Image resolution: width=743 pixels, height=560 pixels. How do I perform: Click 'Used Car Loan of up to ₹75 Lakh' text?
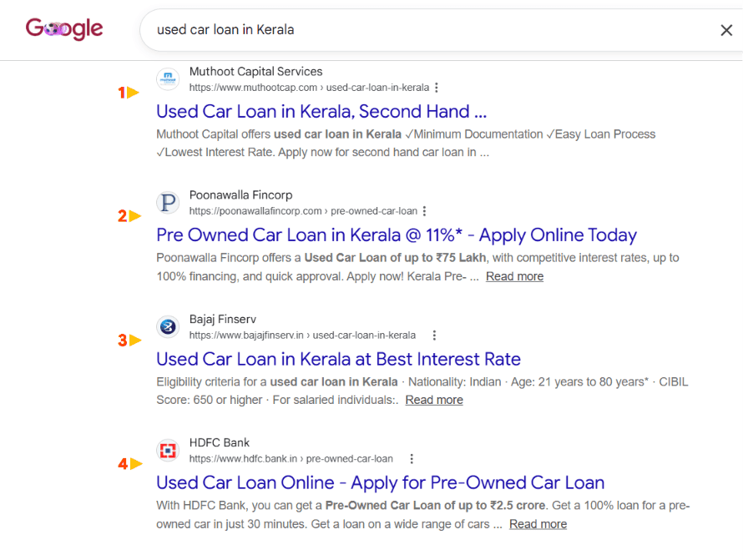(x=395, y=258)
